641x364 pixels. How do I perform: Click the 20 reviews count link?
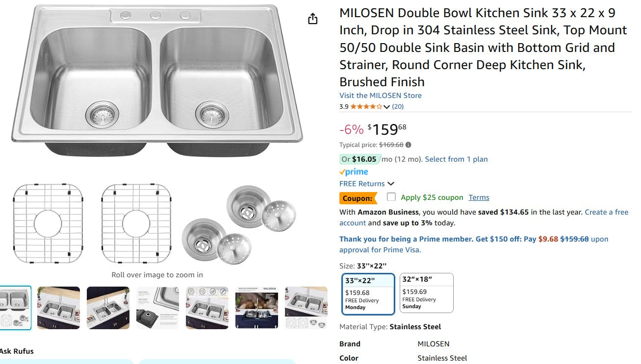398,106
